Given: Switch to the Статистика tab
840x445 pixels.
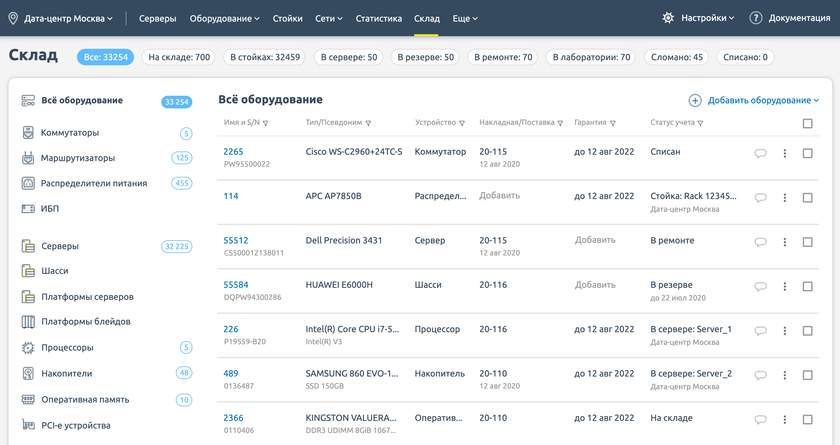Looking at the screenshot, I should tap(378, 18).
